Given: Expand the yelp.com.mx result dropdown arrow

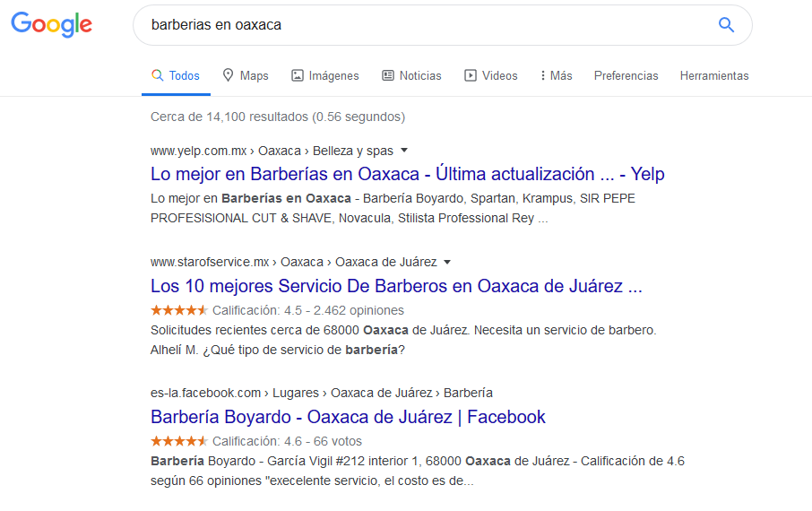Looking at the screenshot, I should 404,151.
